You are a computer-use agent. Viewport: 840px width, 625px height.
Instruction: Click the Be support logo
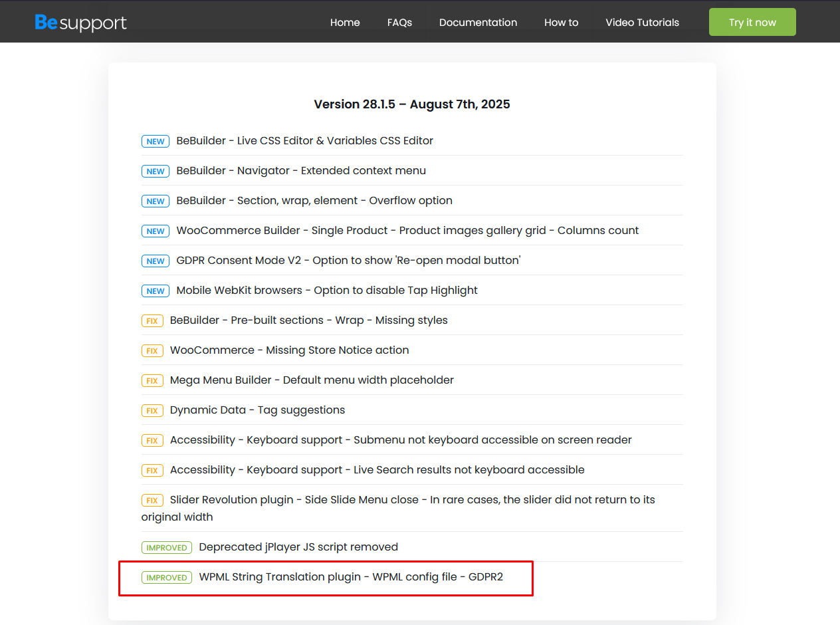pyautogui.click(x=80, y=23)
